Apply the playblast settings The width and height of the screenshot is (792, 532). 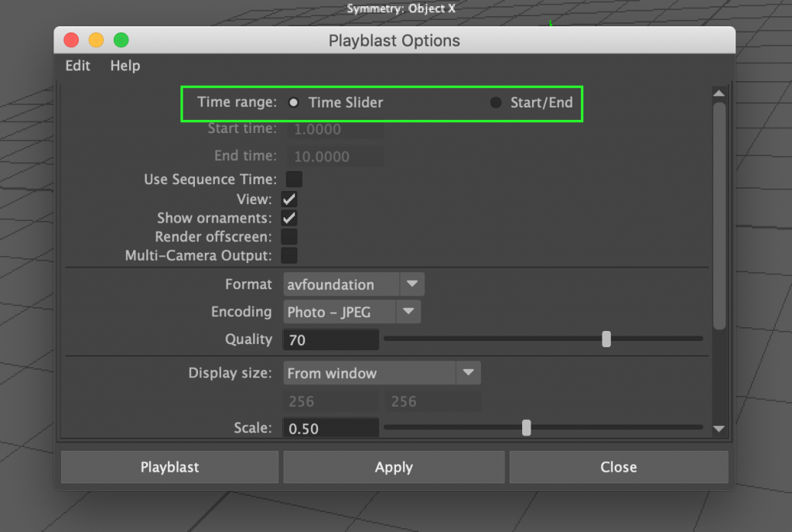[394, 466]
